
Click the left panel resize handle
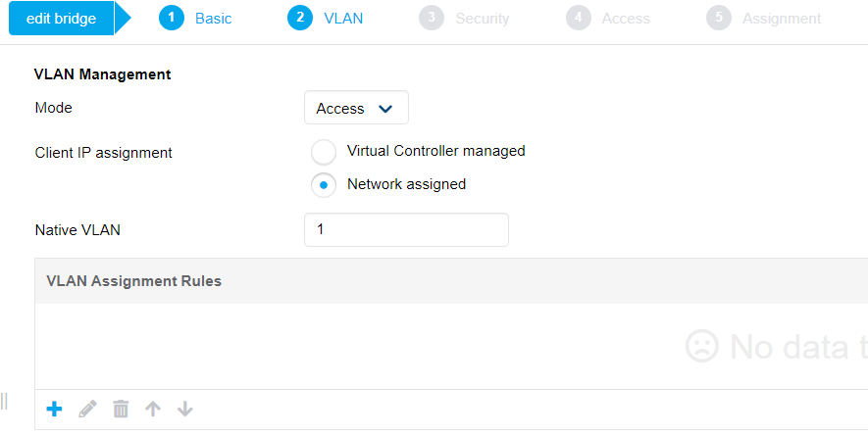point(4,400)
